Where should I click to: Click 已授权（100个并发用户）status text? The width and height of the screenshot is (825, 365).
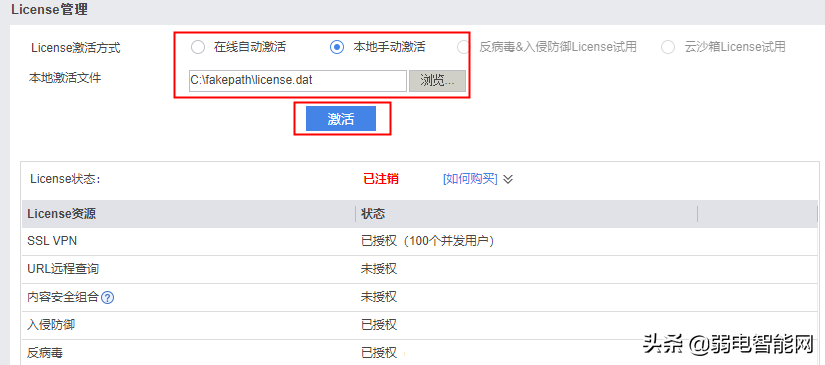pos(427,241)
